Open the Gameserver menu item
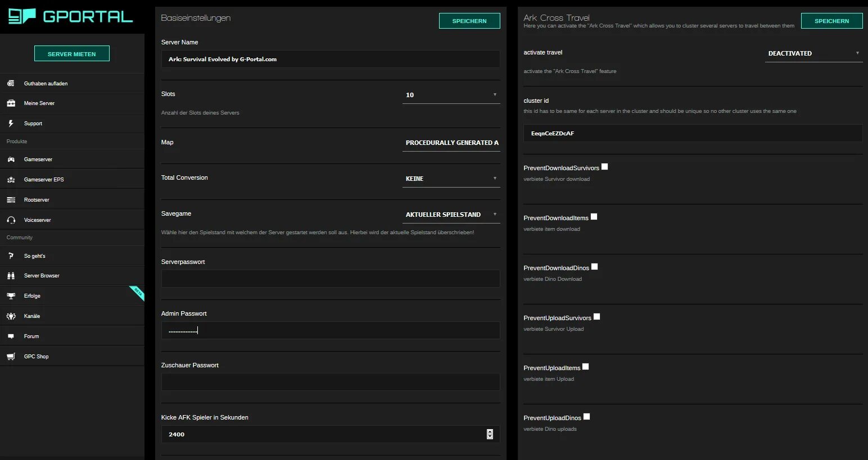 72,160
